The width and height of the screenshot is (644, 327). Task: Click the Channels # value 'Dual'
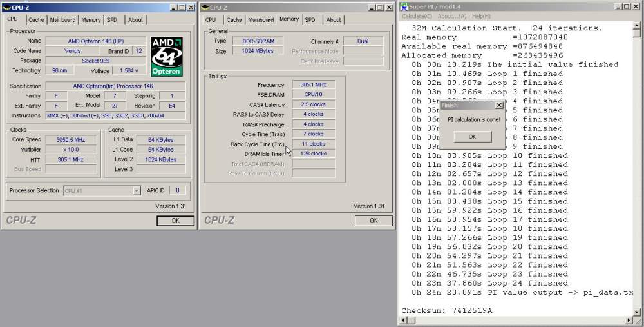363,41
